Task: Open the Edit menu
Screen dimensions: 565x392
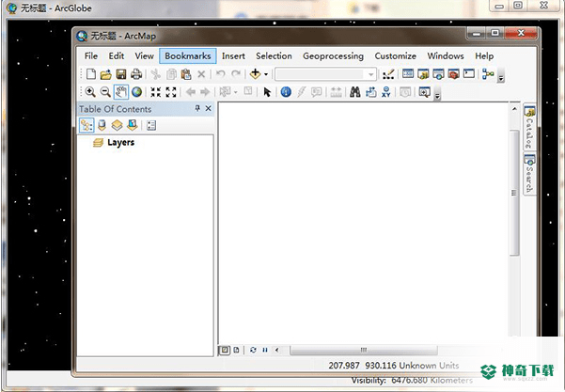Action: pyautogui.click(x=117, y=55)
